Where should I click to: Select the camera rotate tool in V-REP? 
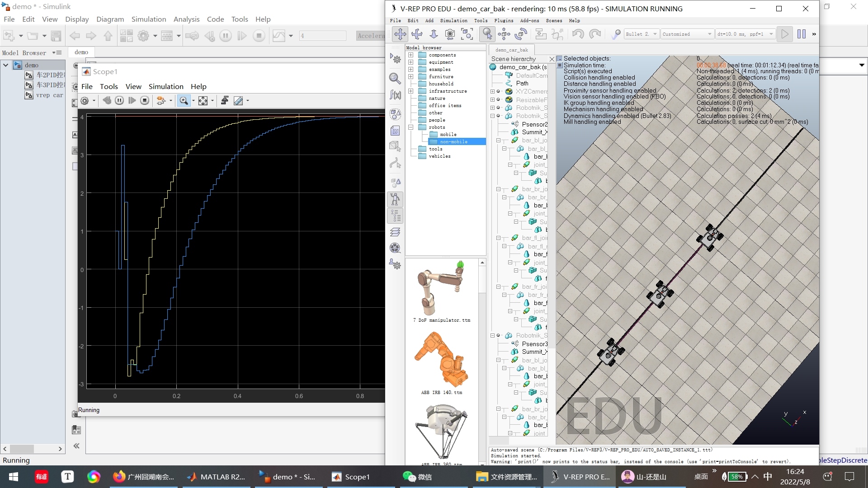pyautogui.click(x=417, y=34)
